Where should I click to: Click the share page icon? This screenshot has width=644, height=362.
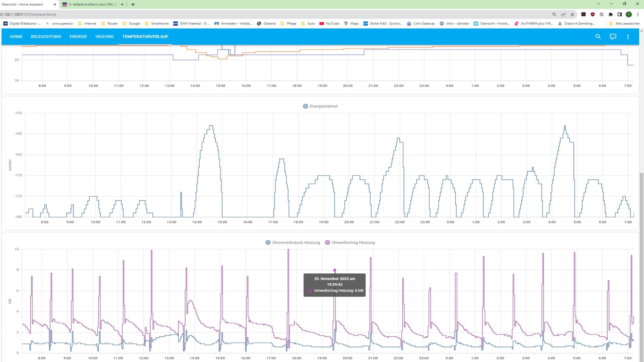[563, 14]
